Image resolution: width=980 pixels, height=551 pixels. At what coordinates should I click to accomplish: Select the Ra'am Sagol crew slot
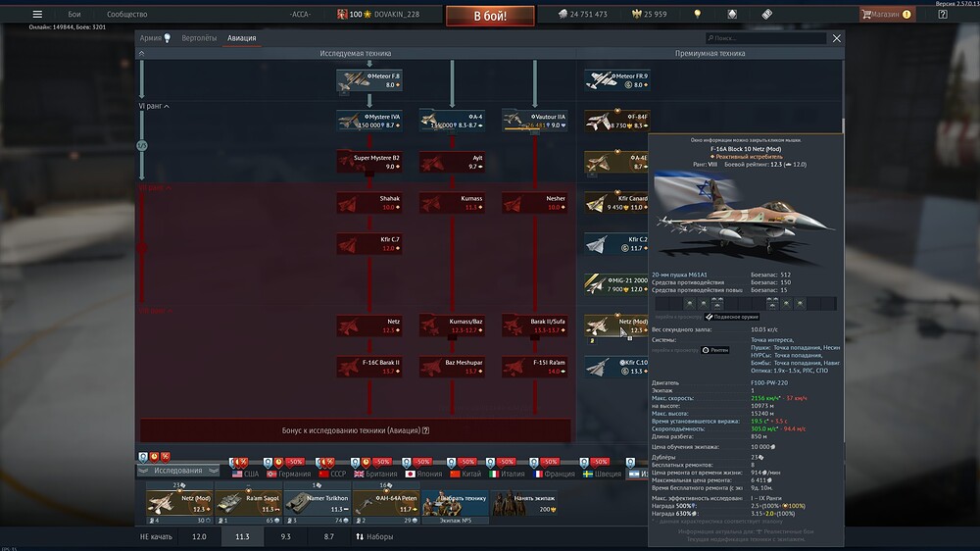[x=248, y=503]
